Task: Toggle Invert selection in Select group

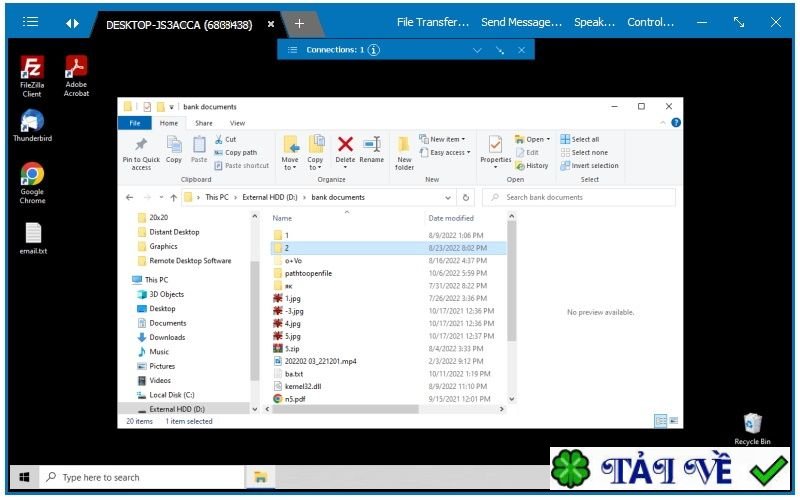Action: [589, 166]
